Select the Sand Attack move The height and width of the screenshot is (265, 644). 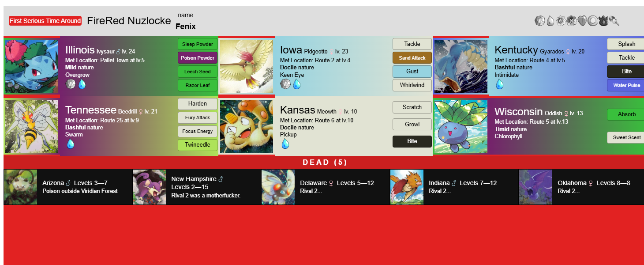click(412, 58)
